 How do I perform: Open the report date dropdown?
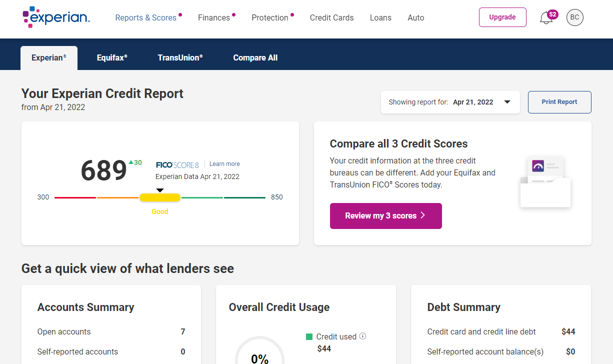(x=450, y=102)
